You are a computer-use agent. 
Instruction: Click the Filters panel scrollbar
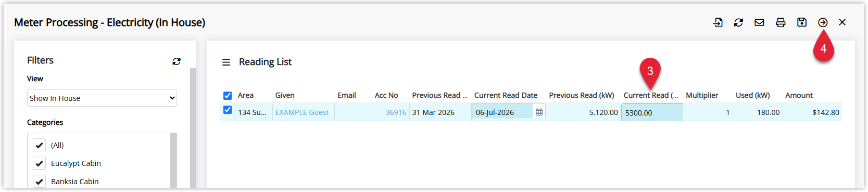click(x=193, y=127)
